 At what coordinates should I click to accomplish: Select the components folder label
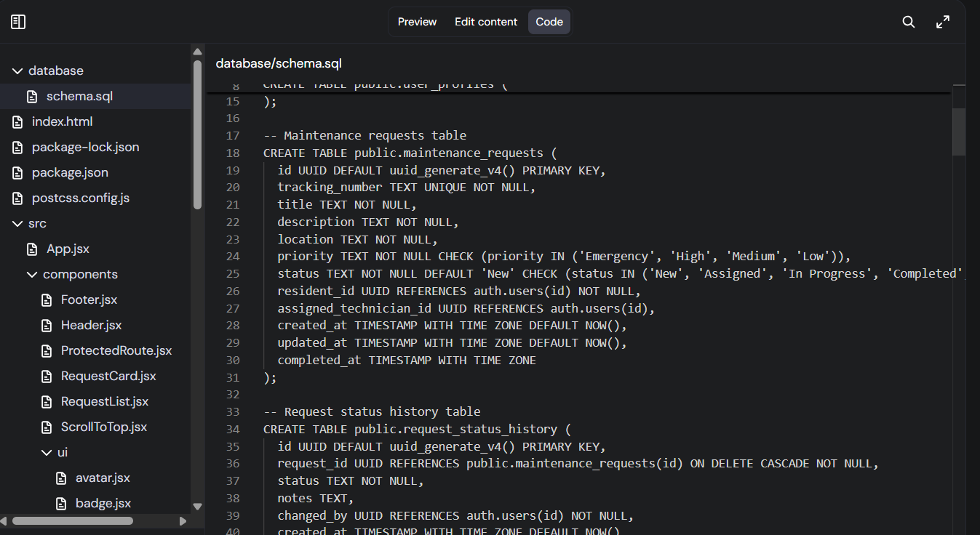pyautogui.click(x=80, y=274)
